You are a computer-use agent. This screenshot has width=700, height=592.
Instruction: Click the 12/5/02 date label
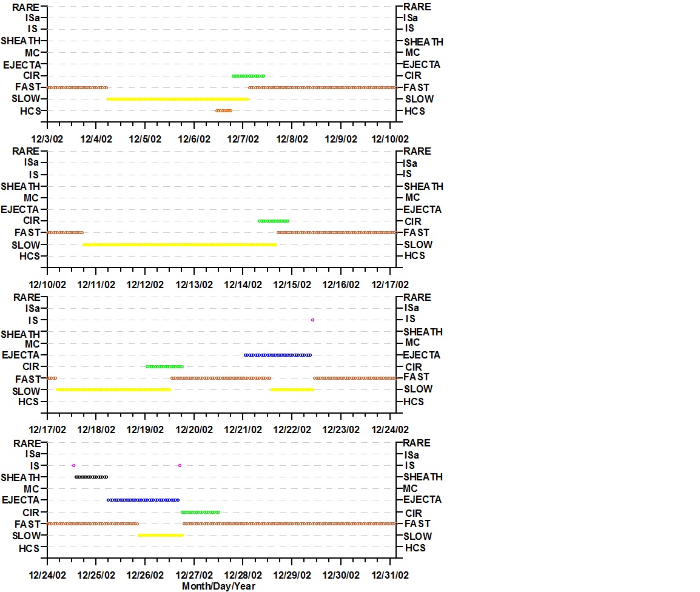[x=145, y=140]
